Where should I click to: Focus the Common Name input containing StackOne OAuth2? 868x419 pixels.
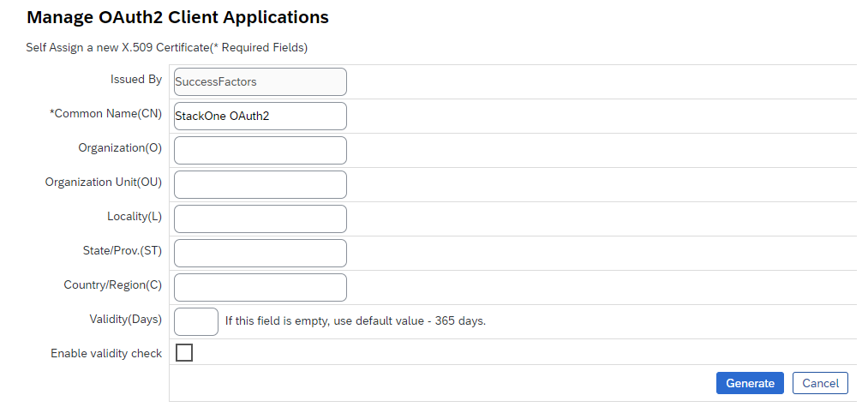point(260,116)
